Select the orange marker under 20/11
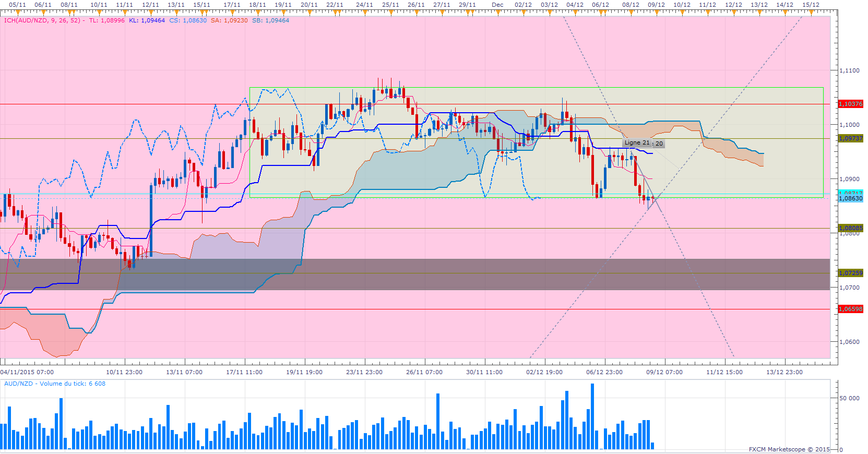Image resolution: width=868 pixels, height=454 pixels. 310,11
